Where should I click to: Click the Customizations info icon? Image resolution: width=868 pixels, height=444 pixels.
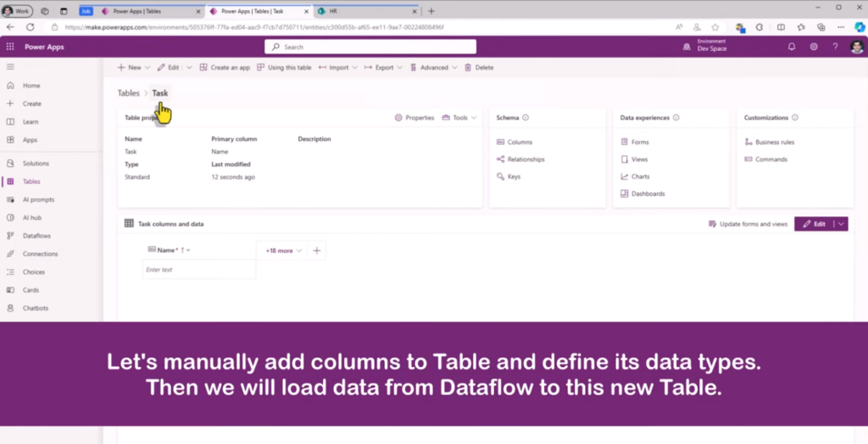pyautogui.click(x=795, y=118)
